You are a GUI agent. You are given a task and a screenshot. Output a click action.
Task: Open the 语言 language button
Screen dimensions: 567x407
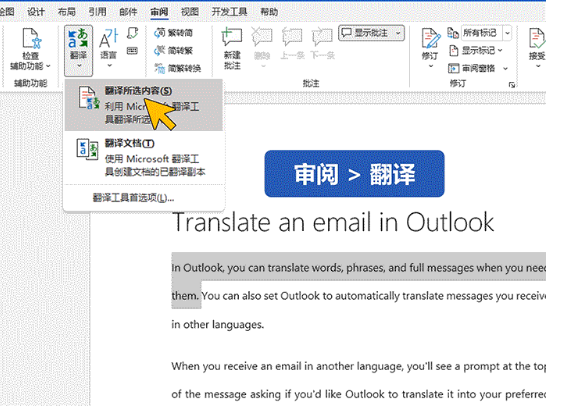pos(108,48)
